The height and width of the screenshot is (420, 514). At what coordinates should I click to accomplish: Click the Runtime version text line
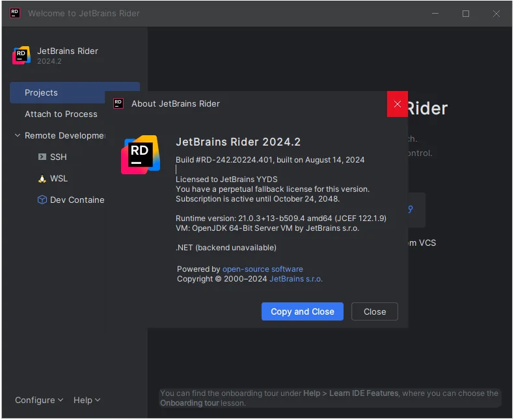(x=281, y=218)
